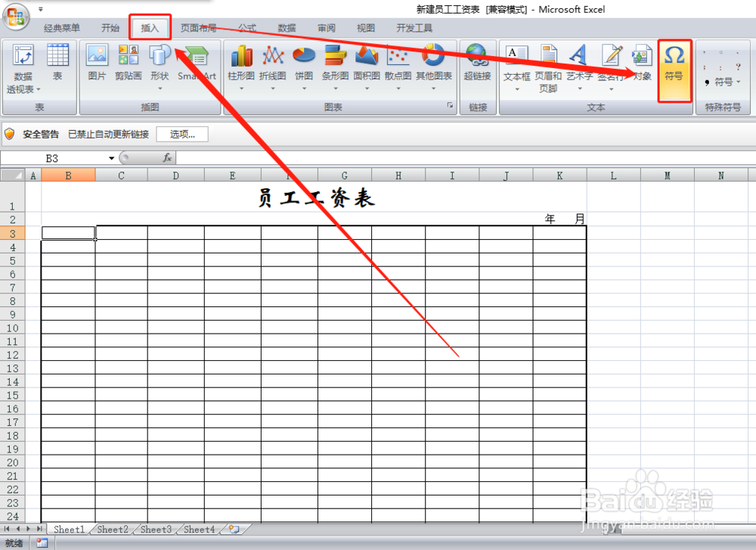The height and width of the screenshot is (550, 756).
Task: Insert a hyperlink (超链接)
Action: click(477, 62)
